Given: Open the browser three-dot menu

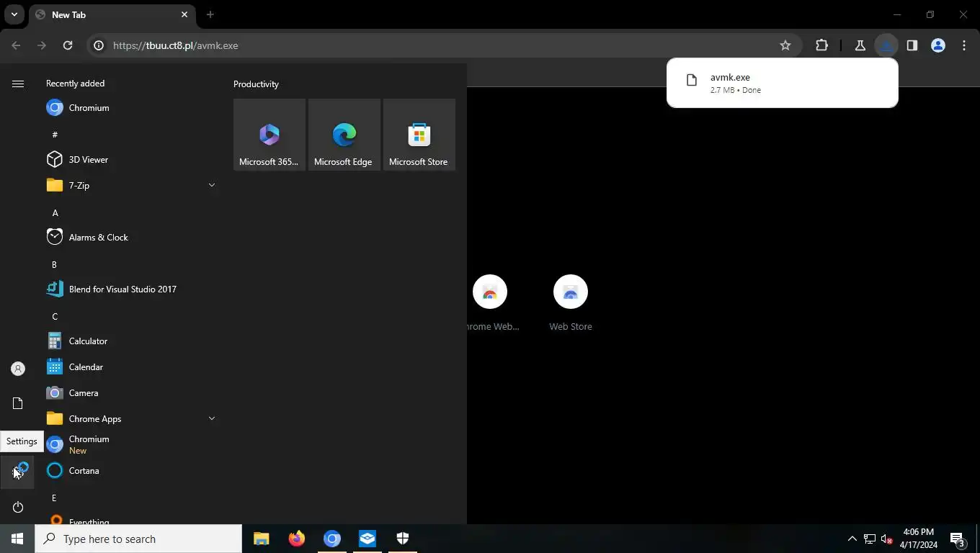Looking at the screenshot, I should (x=964, y=45).
